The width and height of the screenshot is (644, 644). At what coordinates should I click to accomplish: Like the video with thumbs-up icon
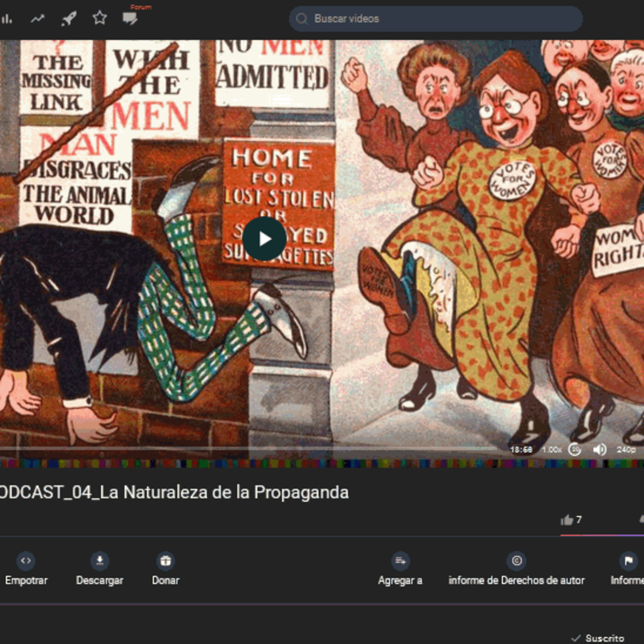[x=567, y=520]
